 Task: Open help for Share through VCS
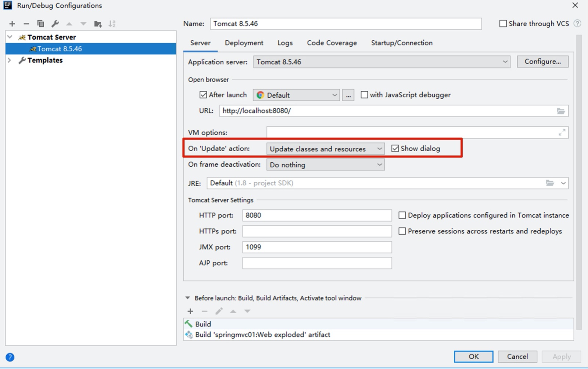(577, 23)
